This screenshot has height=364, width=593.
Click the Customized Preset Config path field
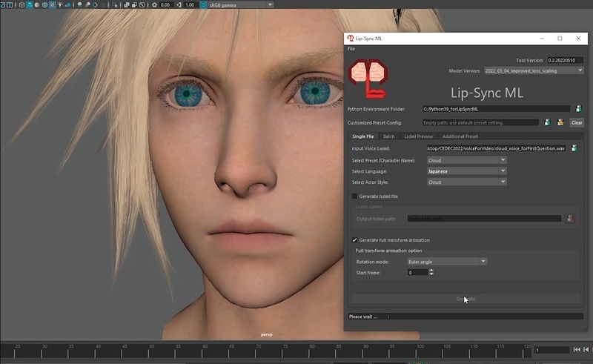[480, 122]
